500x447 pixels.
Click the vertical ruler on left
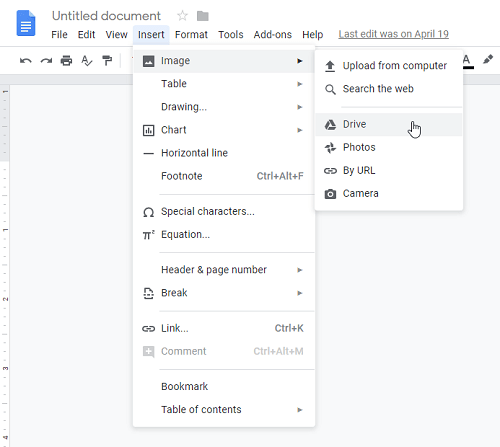[x=5, y=265]
